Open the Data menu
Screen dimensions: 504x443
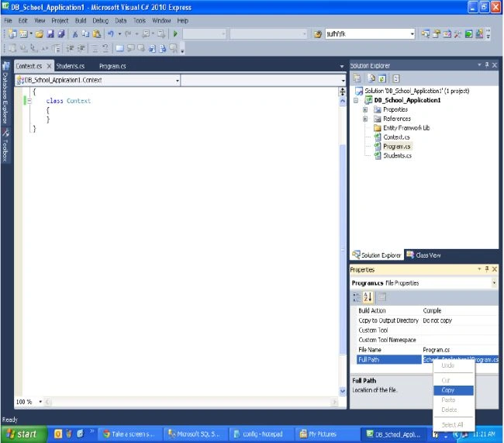[120, 21]
